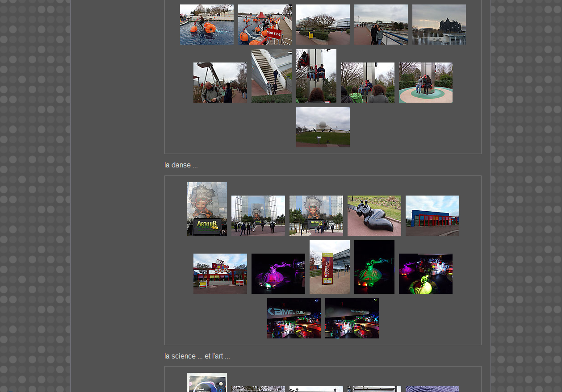Open the outdoor white staircase photo
The height and width of the screenshot is (392, 562).
click(x=271, y=76)
